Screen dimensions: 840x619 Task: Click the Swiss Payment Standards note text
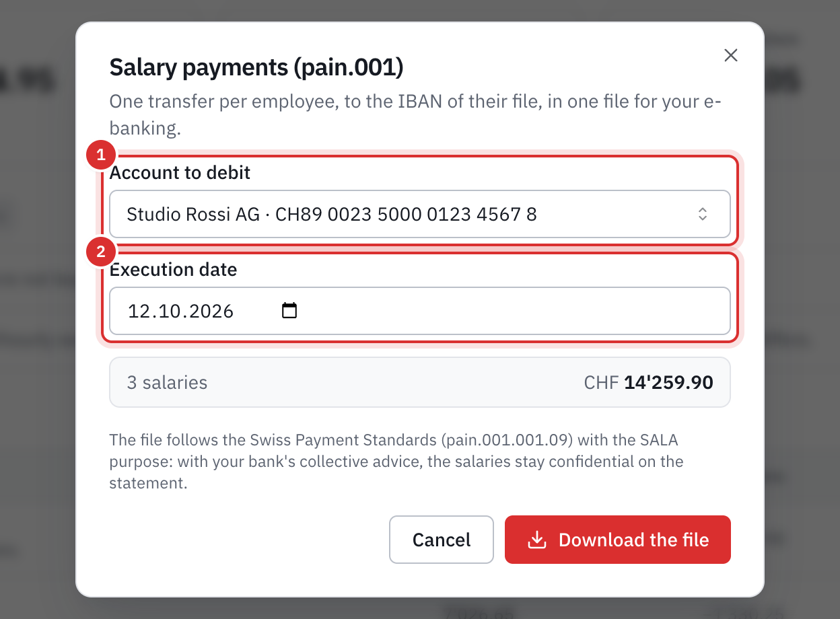(396, 462)
